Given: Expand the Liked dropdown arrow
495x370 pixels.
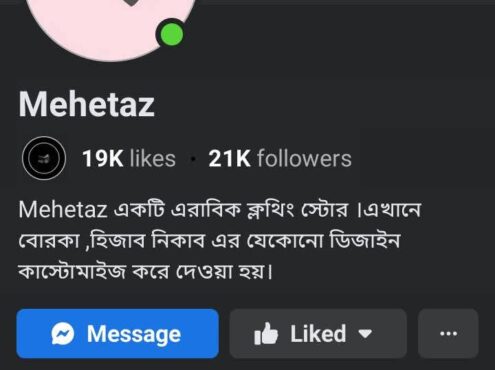Looking at the screenshot, I should pos(365,334).
